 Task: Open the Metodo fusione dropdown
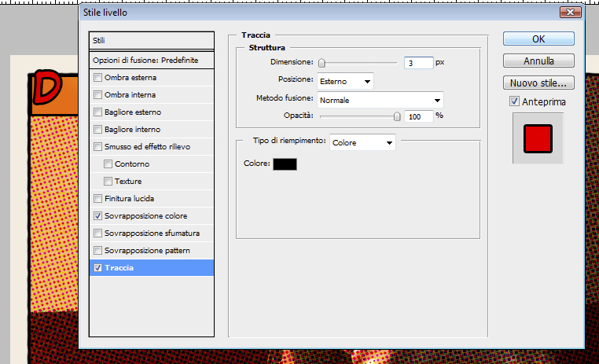click(x=380, y=100)
